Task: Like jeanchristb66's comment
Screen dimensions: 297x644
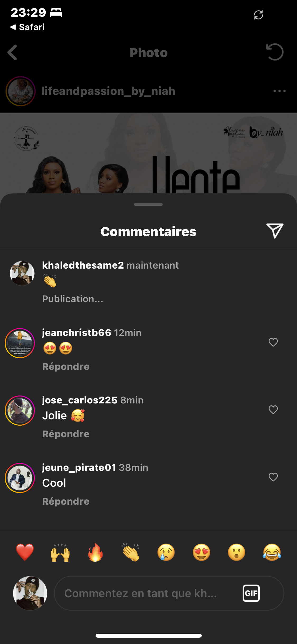Action: [x=273, y=342]
